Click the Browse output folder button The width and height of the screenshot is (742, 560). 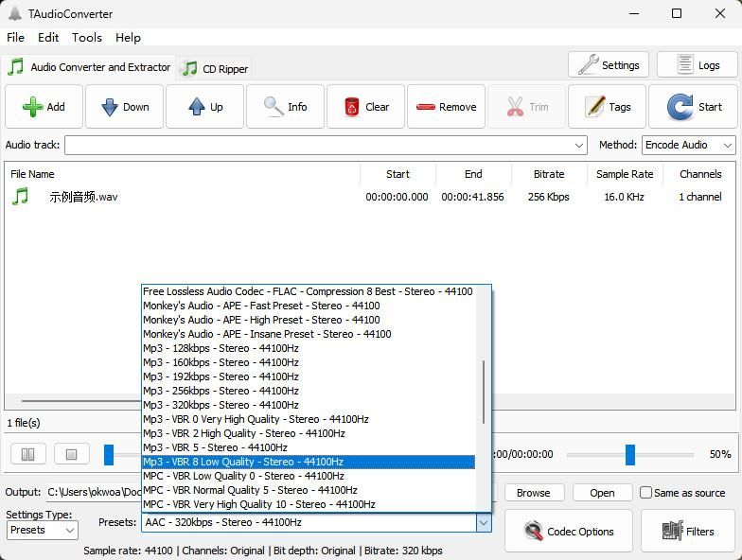[x=534, y=493]
